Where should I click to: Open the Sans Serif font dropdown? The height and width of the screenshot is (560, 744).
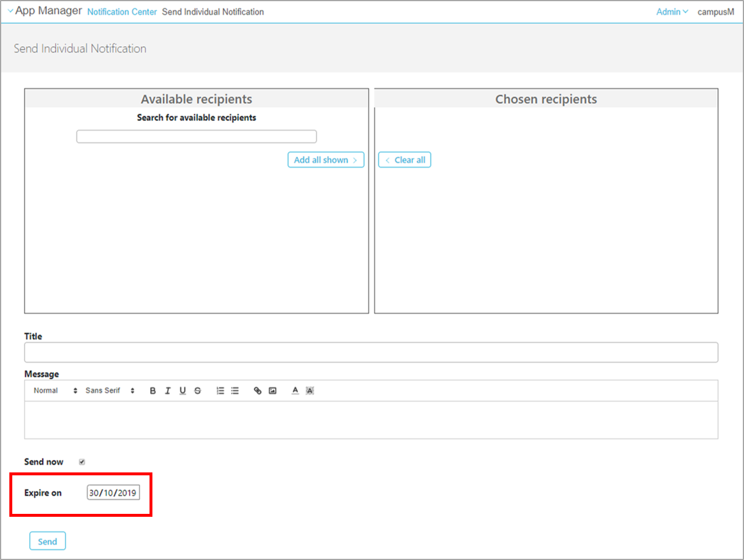click(x=110, y=391)
